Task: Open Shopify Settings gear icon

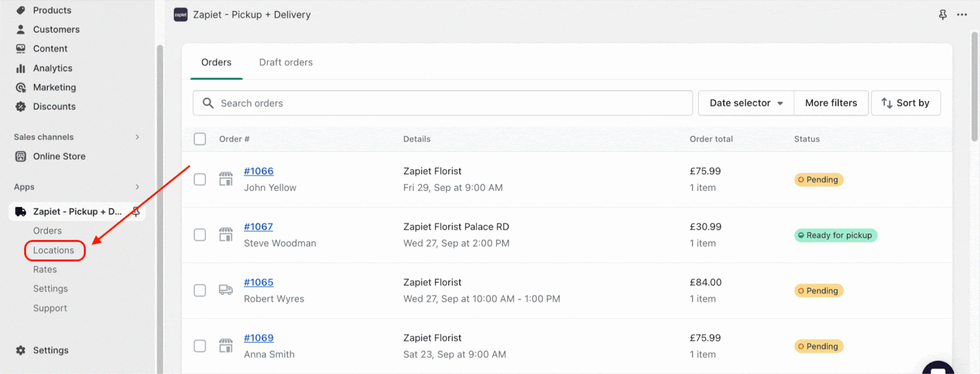Action: pos(21,350)
